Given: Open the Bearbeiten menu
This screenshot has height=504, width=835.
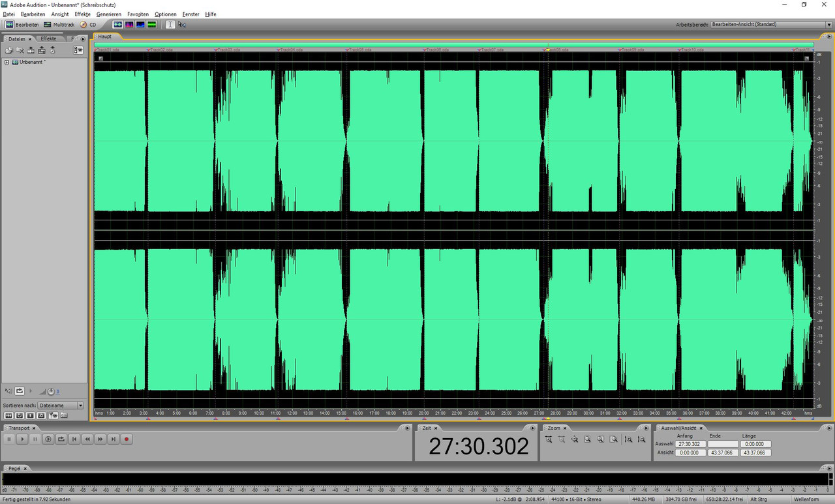Looking at the screenshot, I should [33, 14].
